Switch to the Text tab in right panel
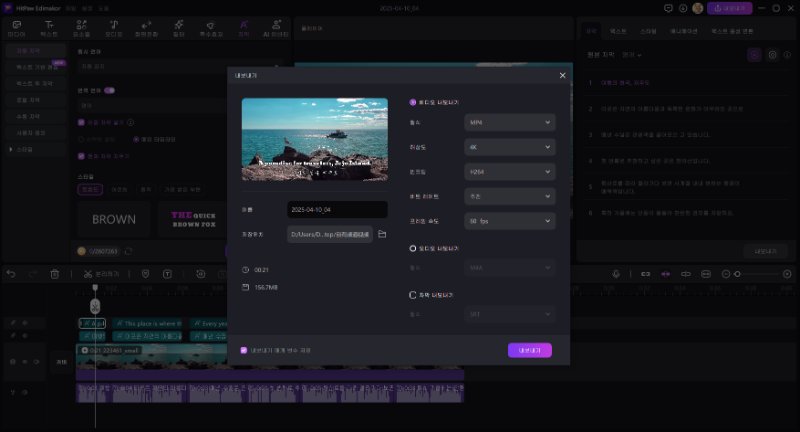800x432 pixels. coord(618,31)
